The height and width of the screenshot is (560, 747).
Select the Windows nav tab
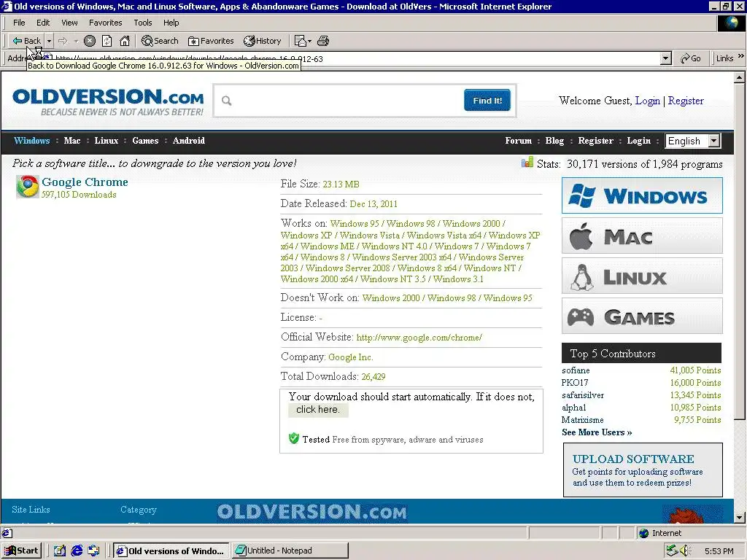coord(32,141)
